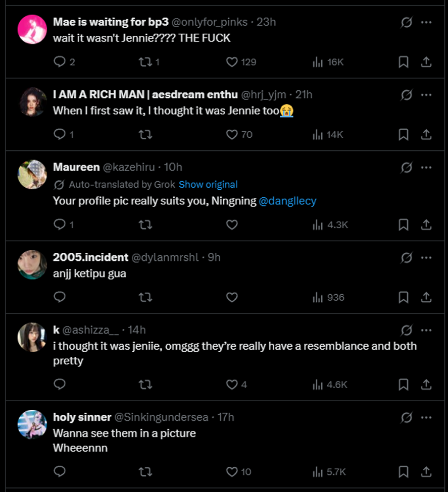The image size is (448, 492).
Task: Like k's tweet about resemblance
Action: tap(232, 385)
